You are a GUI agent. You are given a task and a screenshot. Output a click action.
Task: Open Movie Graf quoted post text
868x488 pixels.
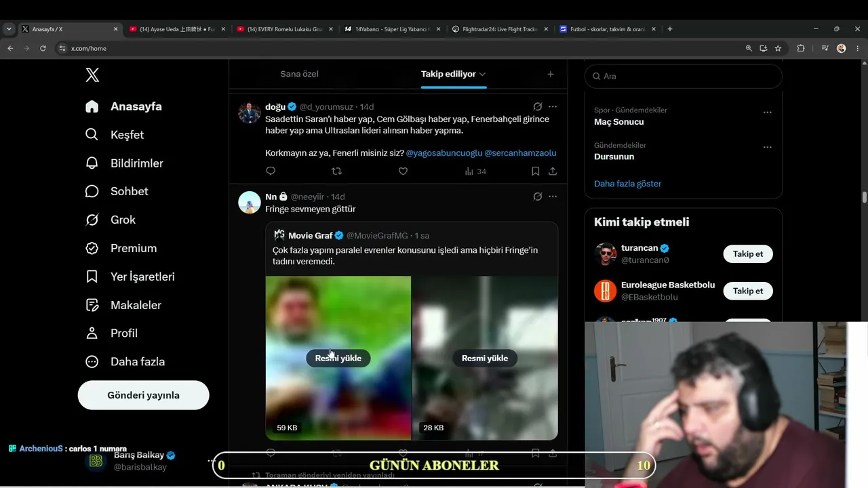[406, 256]
